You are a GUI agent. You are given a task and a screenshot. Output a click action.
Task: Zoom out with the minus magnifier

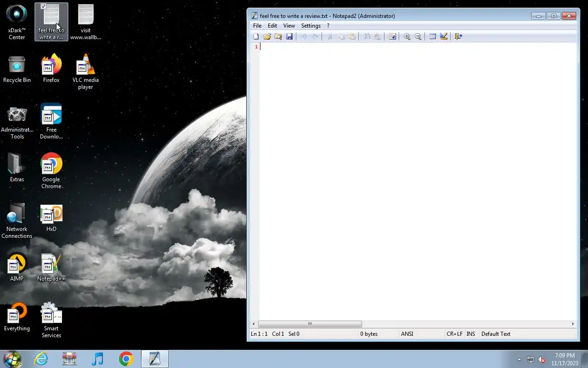click(x=418, y=36)
